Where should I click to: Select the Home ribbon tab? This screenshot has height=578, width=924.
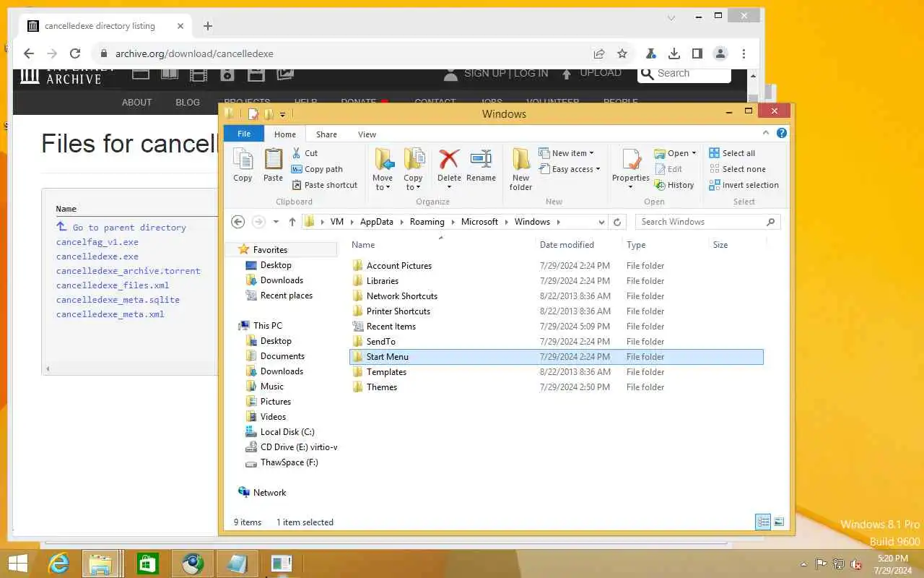284,134
